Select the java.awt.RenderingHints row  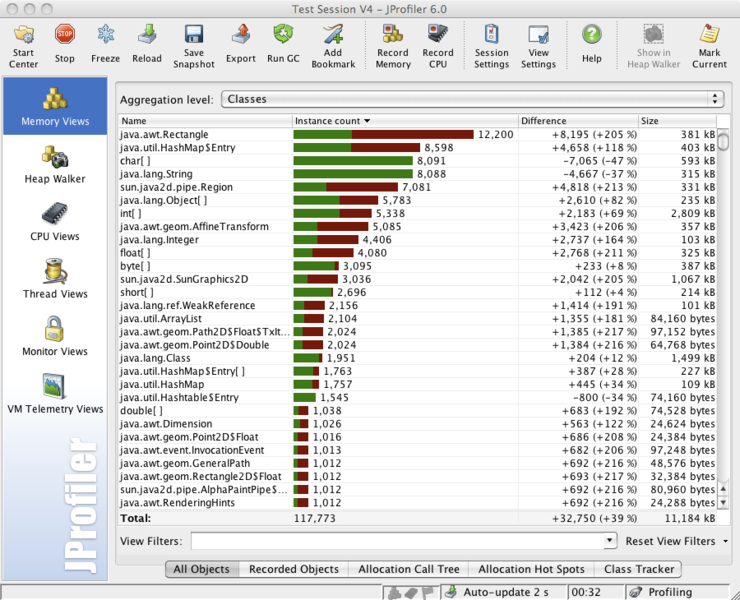click(418, 503)
